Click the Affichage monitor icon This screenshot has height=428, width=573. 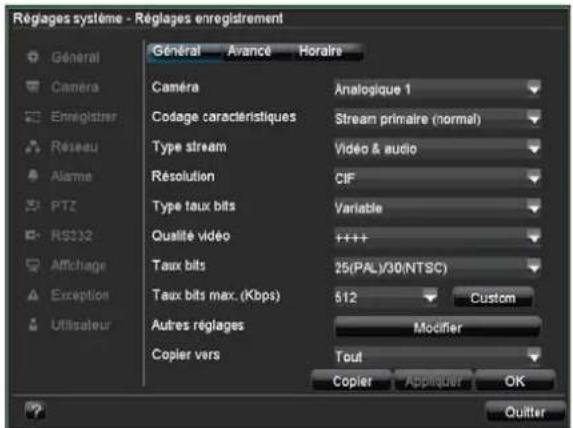[33, 265]
